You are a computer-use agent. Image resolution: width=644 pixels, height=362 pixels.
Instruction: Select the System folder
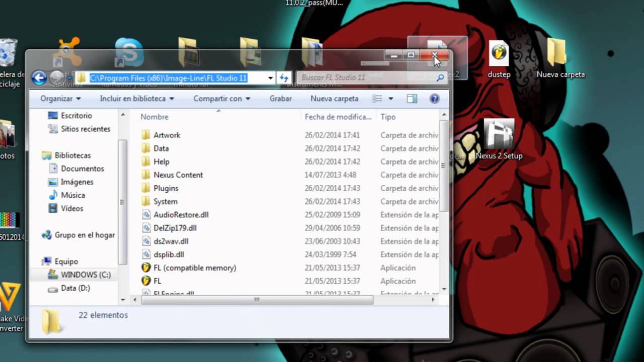[166, 201]
